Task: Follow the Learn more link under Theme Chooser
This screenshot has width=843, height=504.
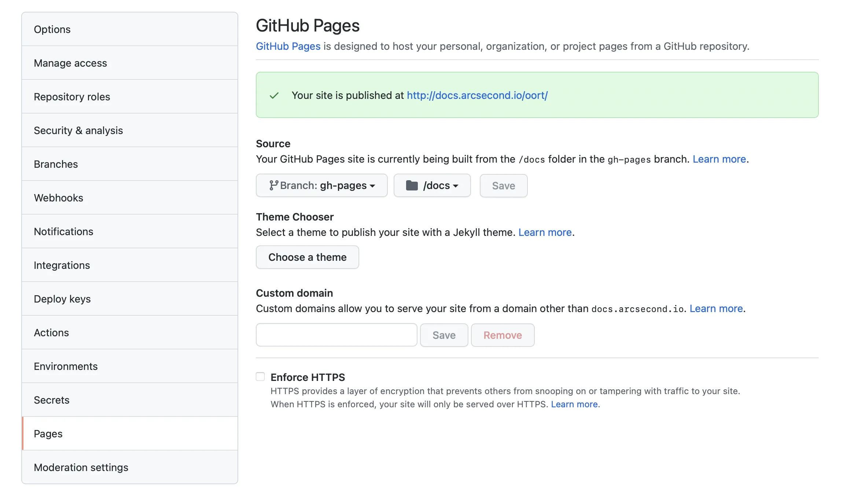Action: [x=545, y=232]
